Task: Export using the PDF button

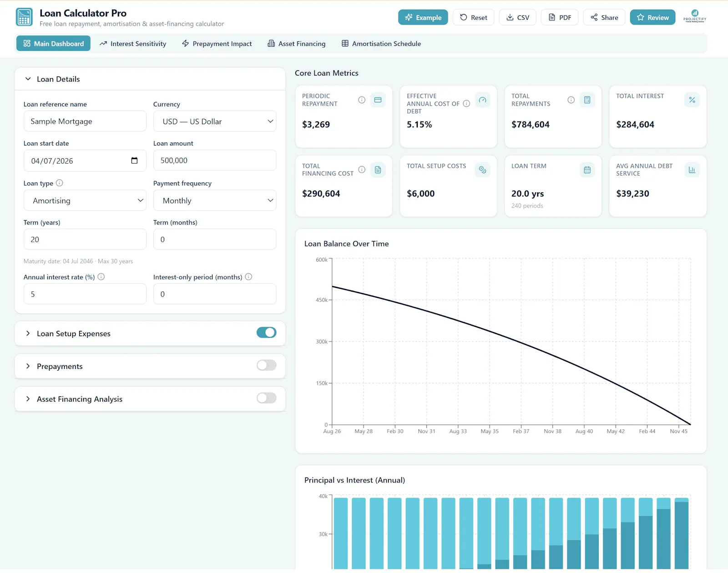Action: point(560,17)
